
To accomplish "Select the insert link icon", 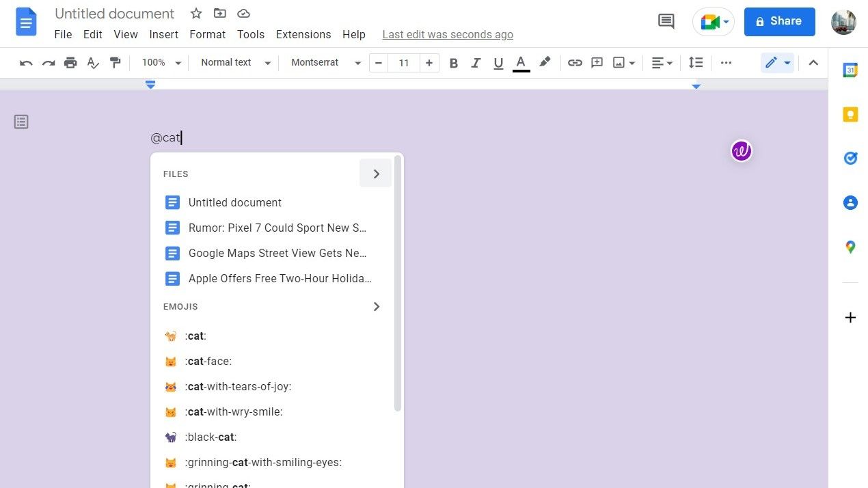I will point(575,62).
